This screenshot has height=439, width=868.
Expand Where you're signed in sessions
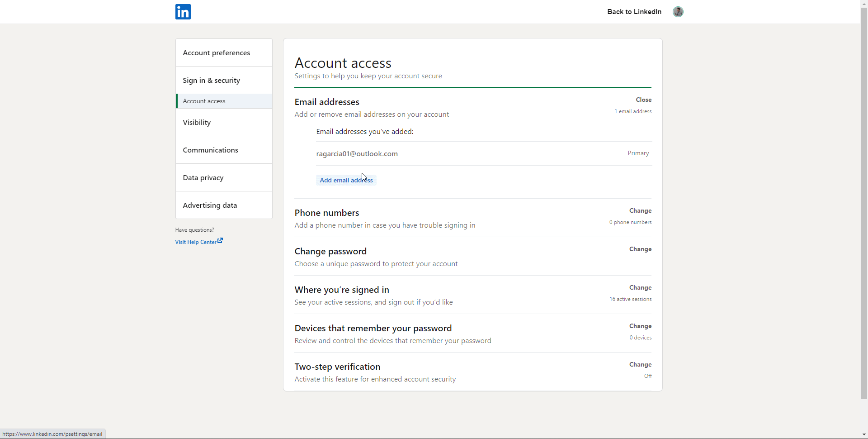click(640, 288)
